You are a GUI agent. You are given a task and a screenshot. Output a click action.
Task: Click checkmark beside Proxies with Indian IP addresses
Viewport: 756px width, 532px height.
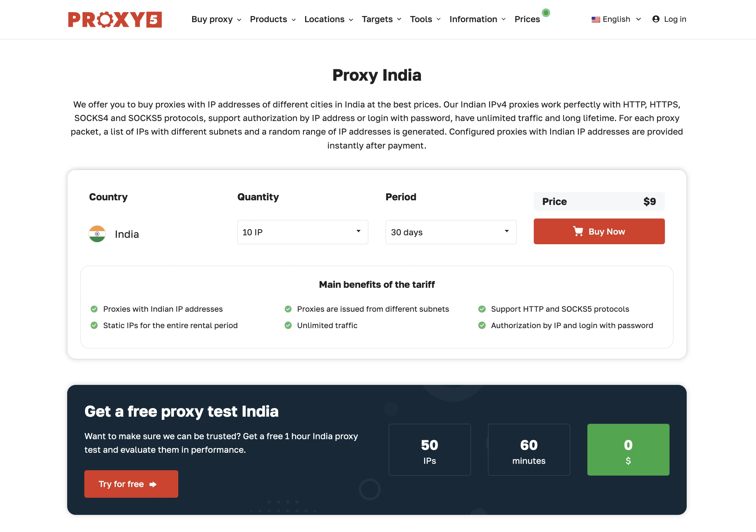(94, 309)
